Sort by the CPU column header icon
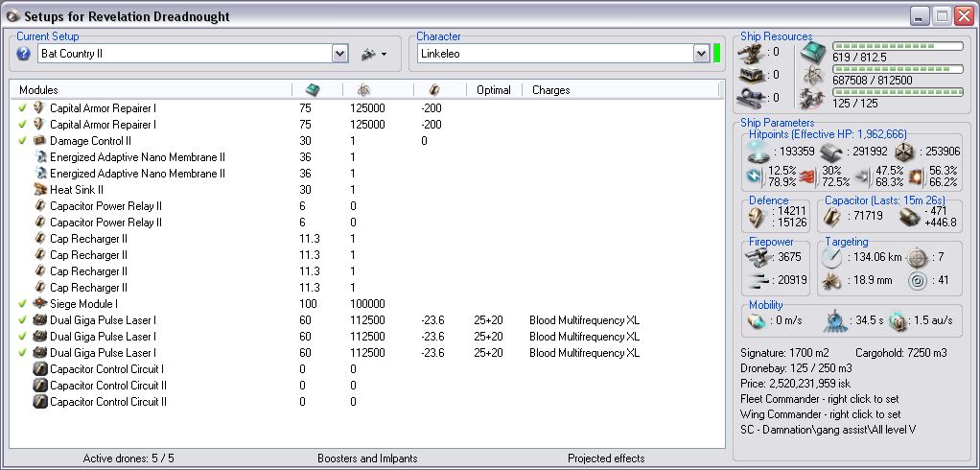Screen dimensions: 980x470 click(x=313, y=90)
